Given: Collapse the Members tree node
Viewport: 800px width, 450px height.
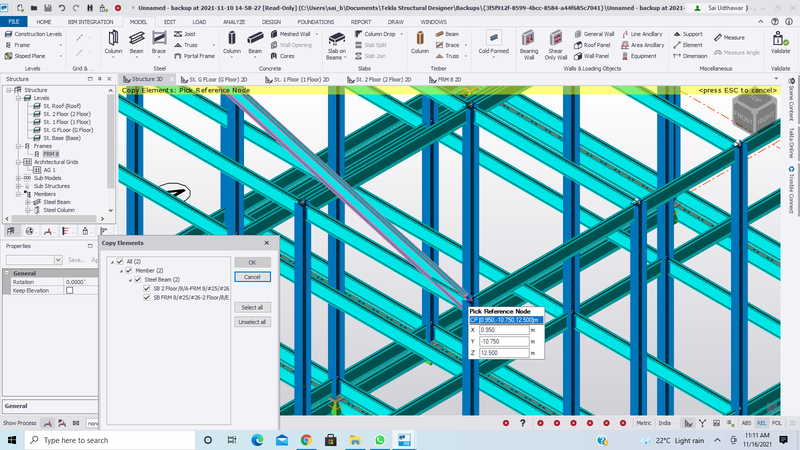Looking at the screenshot, I should coord(18,194).
